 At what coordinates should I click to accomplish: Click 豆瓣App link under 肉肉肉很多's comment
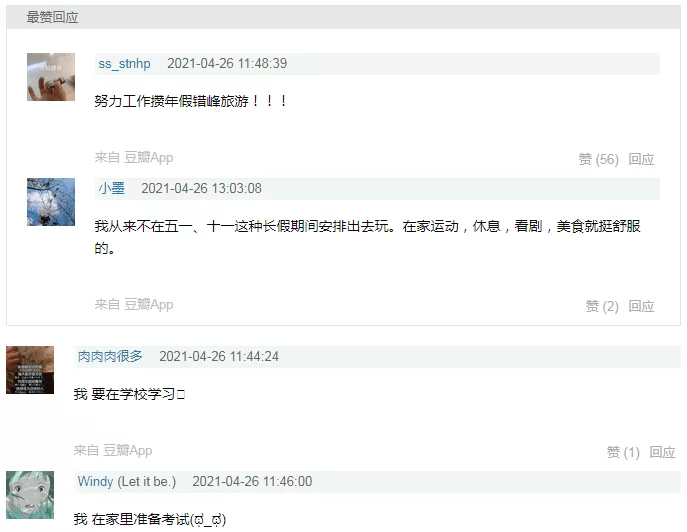127,450
